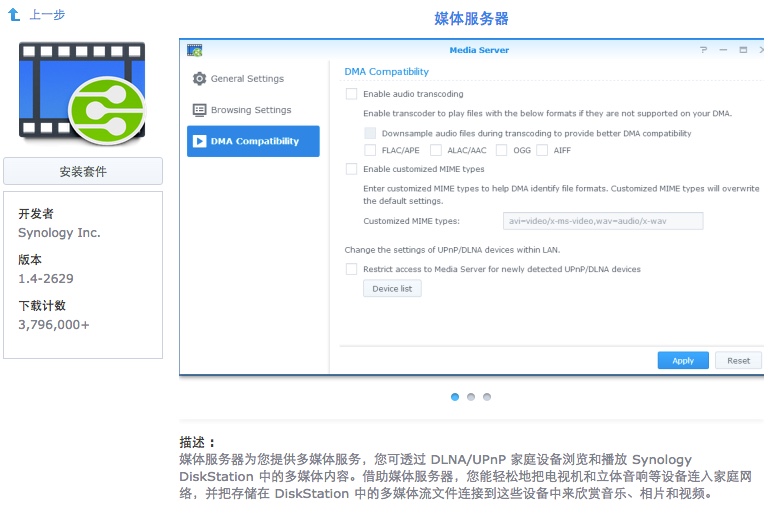Click the Customized MIME types input field
Image resolution: width=770 pixels, height=517 pixels.
pos(602,221)
